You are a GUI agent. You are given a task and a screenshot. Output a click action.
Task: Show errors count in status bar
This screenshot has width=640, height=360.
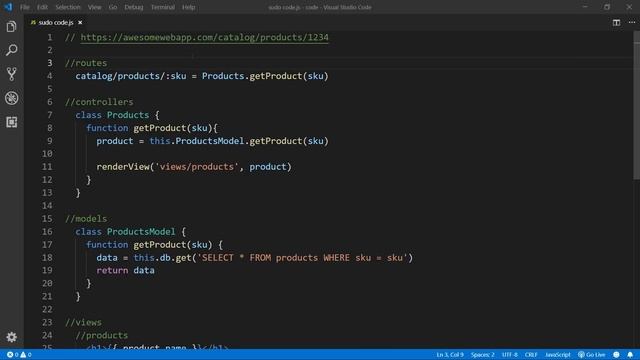[x=13, y=355]
